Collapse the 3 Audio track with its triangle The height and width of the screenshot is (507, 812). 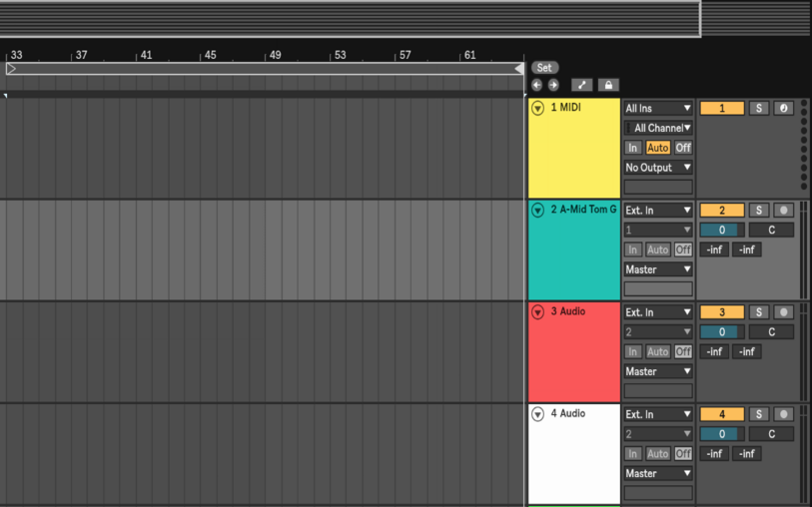point(537,312)
